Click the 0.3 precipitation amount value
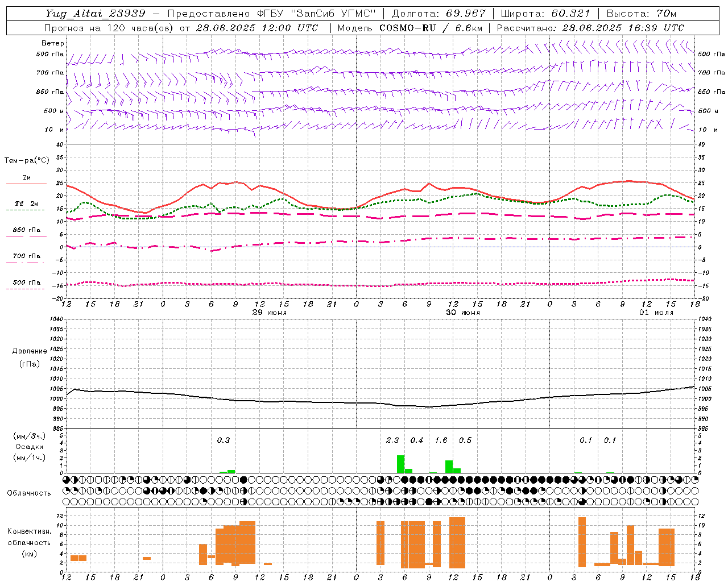Image resolution: width=728 pixels, height=582 pixels. 224,440
